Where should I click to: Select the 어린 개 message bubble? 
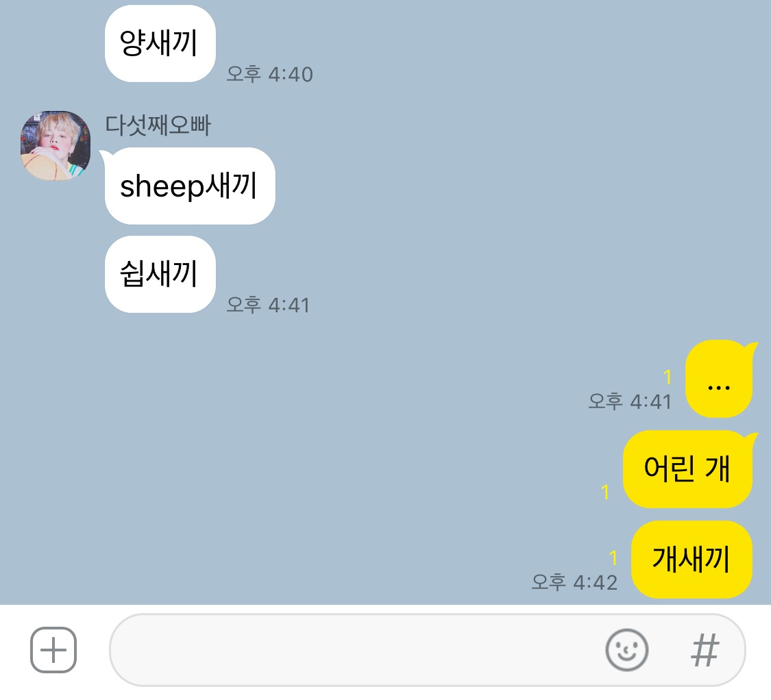point(688,469)
